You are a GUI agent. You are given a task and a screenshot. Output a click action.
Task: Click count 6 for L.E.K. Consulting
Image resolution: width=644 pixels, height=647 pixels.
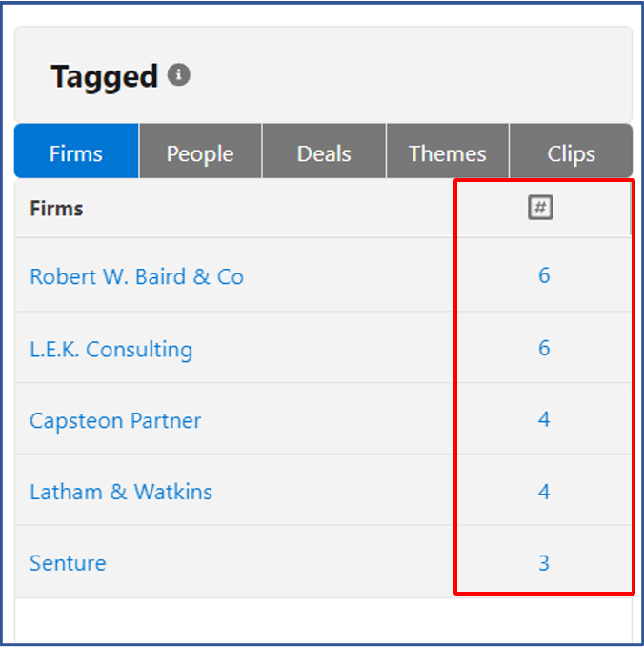click(x=544, y=349)
